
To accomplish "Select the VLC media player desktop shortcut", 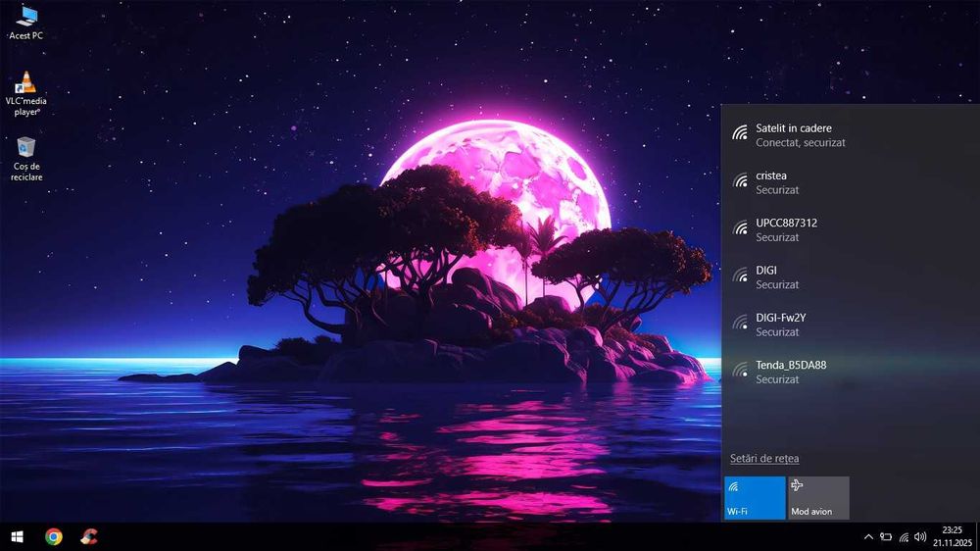I will click(x=26, y=94).
